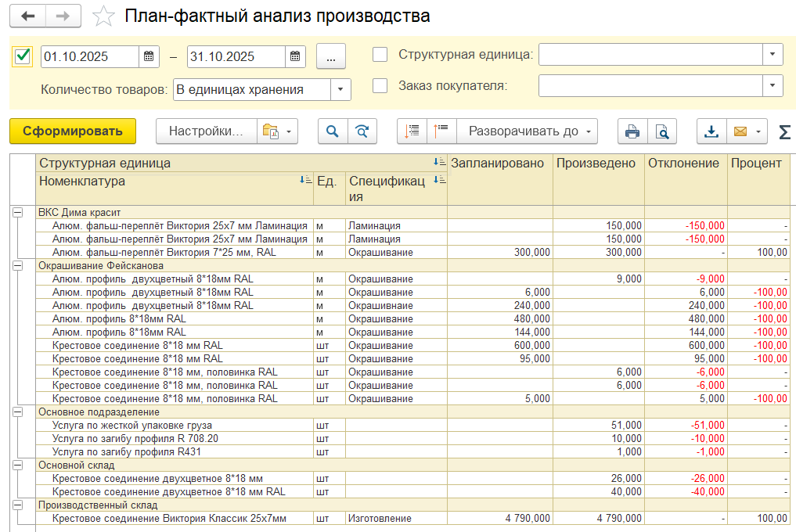Click the period selection ellipsis button
The image size is (796, 532).
tap(330, 56)
